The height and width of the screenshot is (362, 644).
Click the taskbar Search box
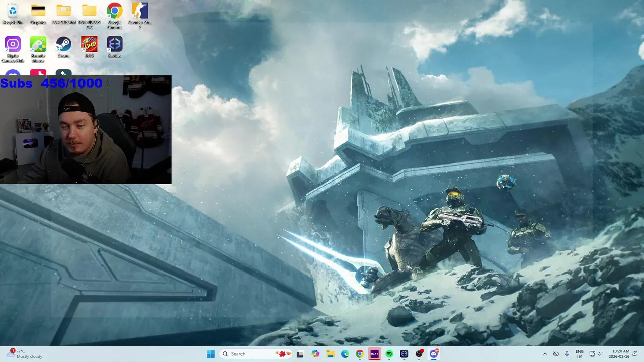(257, 354)
